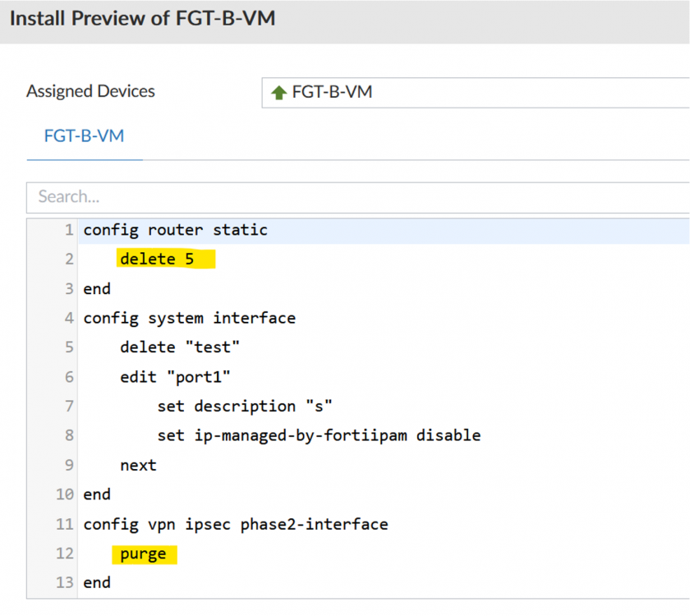
Task: Click the ip-managed-by-fortiipam disable line
Action: tap(319, 435)
